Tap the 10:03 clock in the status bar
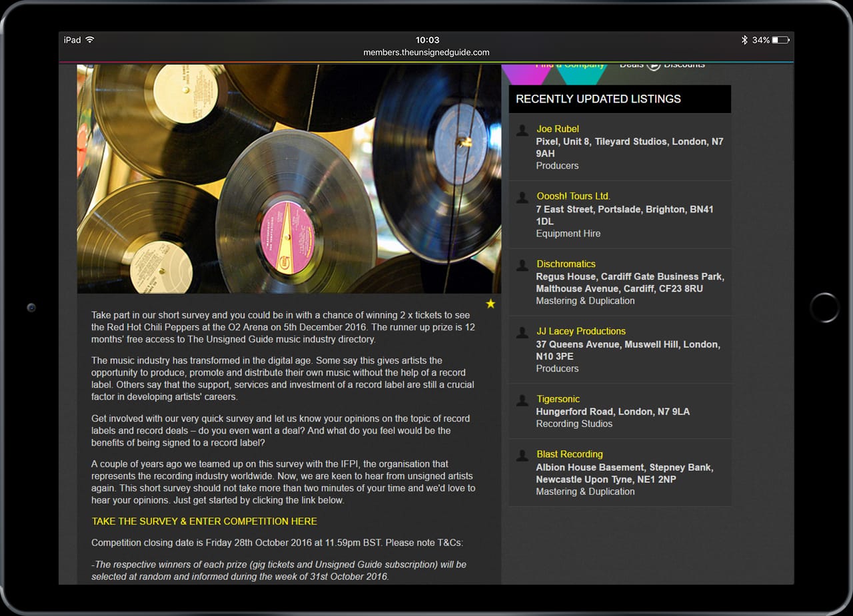The width and height of the screenshot is (853, 616). [x=427, y=40]
